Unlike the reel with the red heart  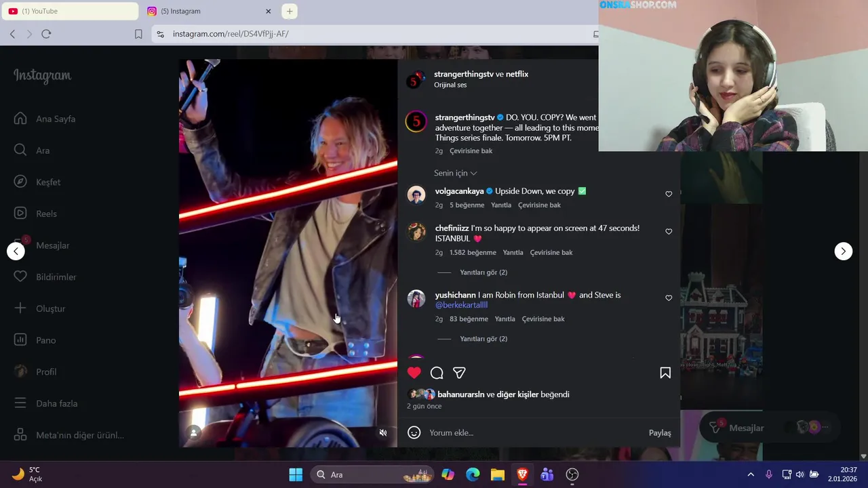click(x=414, y=373)
